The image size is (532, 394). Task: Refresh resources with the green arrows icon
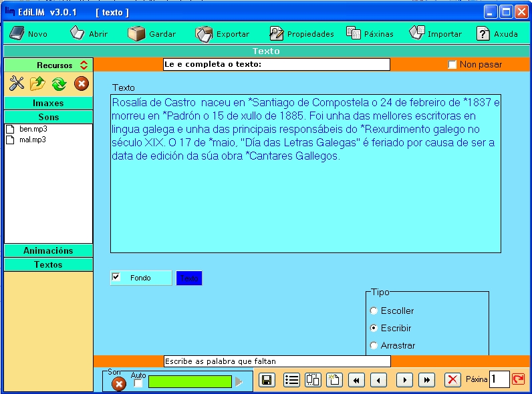tap(59, 83)
